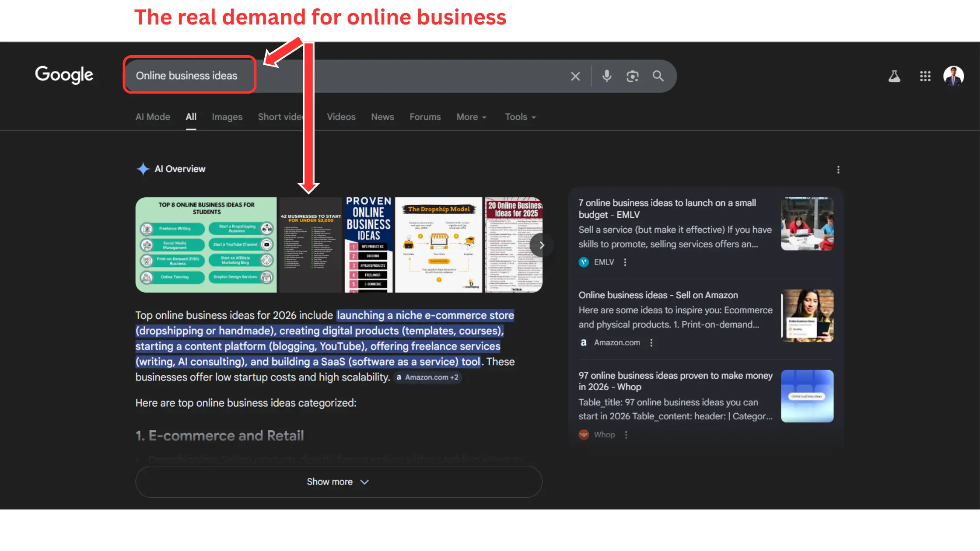Click the Google logo
980x551 pixels.
(64, 75)
